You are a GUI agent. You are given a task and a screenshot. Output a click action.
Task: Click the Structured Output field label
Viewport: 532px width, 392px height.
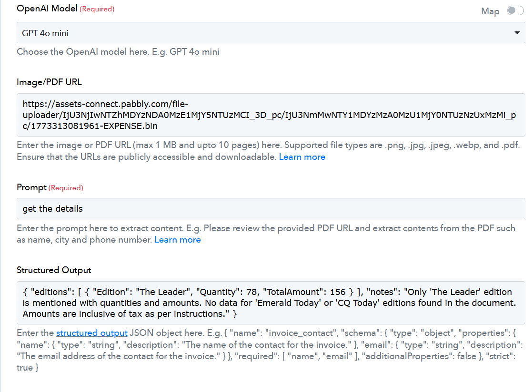(54, 270)
